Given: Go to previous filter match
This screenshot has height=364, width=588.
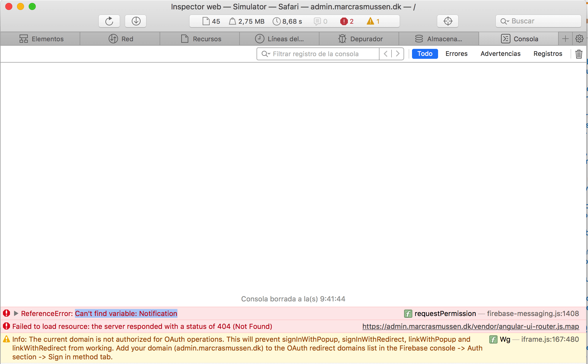Looking at the screenshot, I should [386, 54].
